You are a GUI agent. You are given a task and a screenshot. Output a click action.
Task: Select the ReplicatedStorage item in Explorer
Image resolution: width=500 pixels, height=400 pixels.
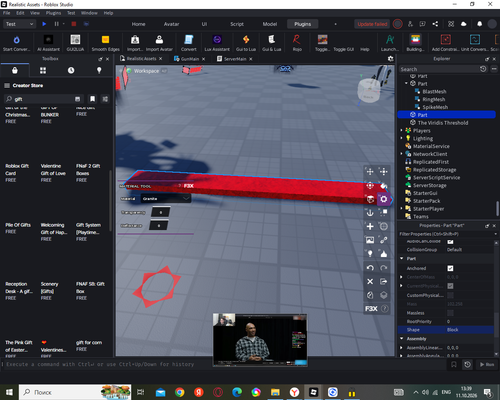[x=434, y=170]
